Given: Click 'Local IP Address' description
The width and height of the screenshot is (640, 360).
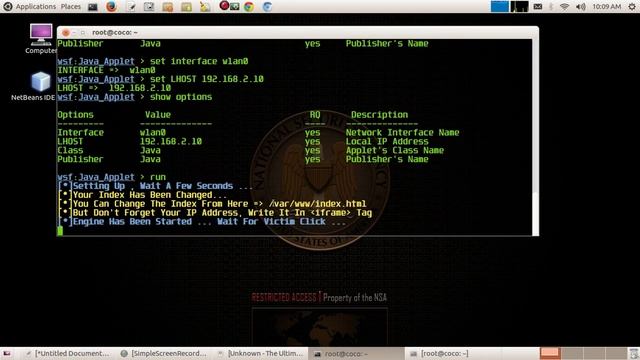Looking at the screenshot, I should click(387, 142).
